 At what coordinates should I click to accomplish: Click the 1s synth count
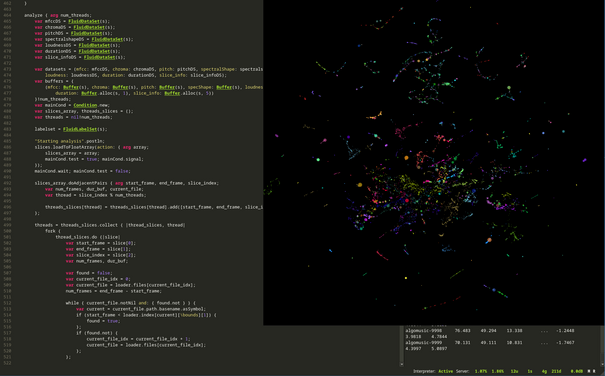pyautogui.click(x=530, y=371)
